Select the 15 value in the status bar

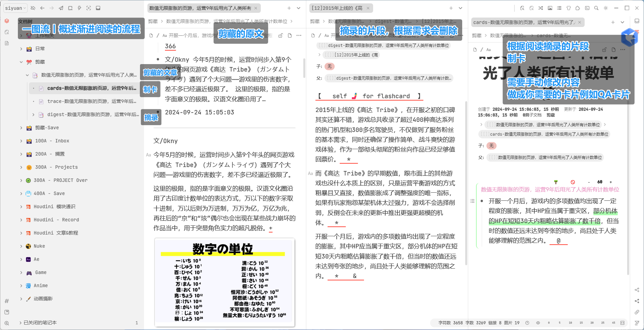point(581,323)
